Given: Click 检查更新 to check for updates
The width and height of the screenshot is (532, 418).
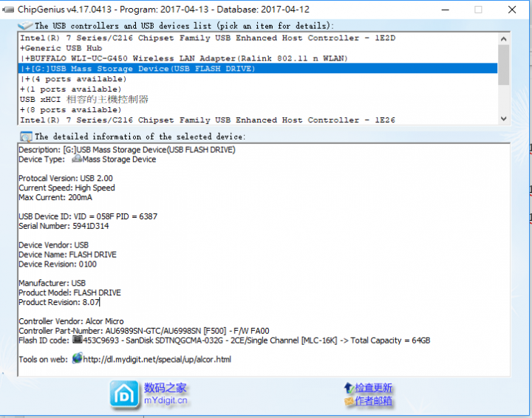Looking at the screenshot, I should click(x=374, y=388).
